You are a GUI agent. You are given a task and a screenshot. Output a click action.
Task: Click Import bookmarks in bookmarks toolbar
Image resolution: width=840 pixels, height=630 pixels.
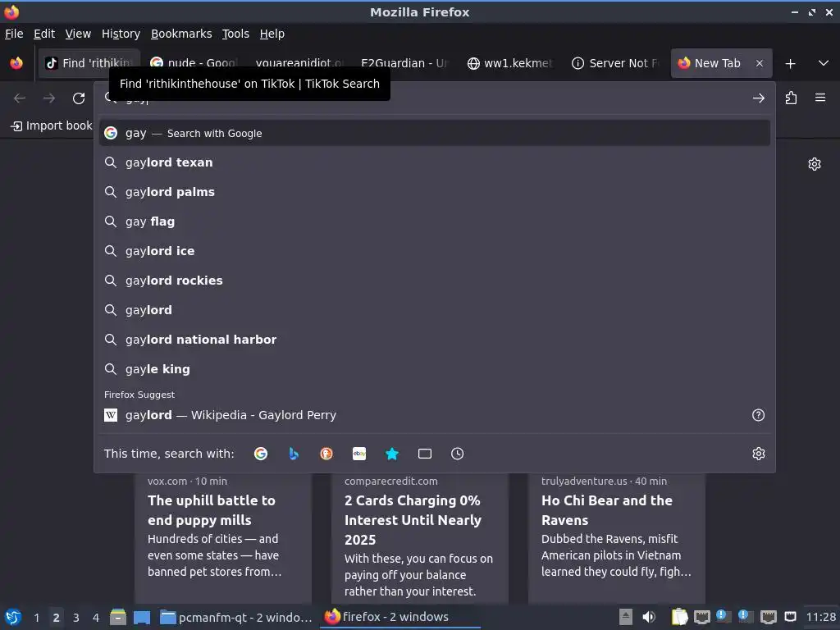tap(52, 126)
